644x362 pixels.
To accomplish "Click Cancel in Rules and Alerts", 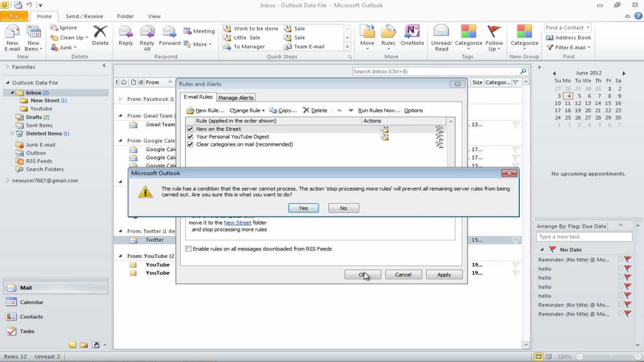I will pyautogui.click(x=404, y=275).
